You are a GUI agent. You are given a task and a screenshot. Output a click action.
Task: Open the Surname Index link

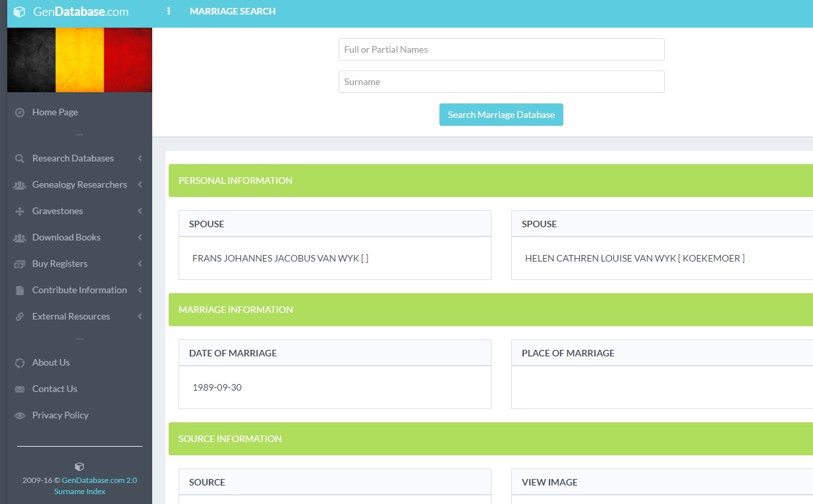click(x=80, y=491)
